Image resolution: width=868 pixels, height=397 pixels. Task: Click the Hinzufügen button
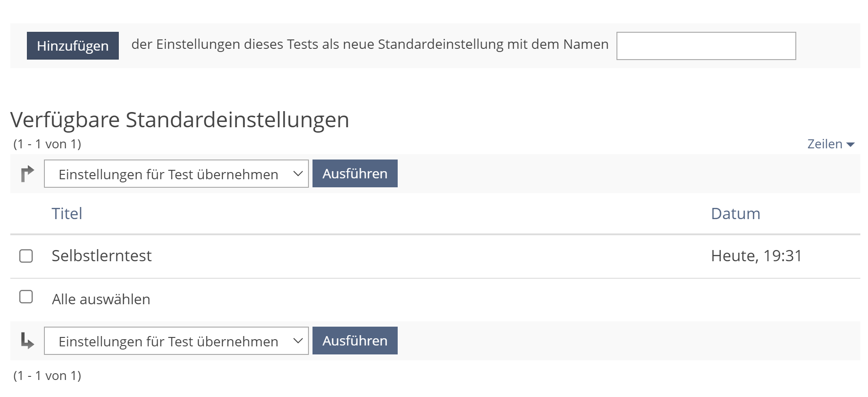click(x=73, y=46)
